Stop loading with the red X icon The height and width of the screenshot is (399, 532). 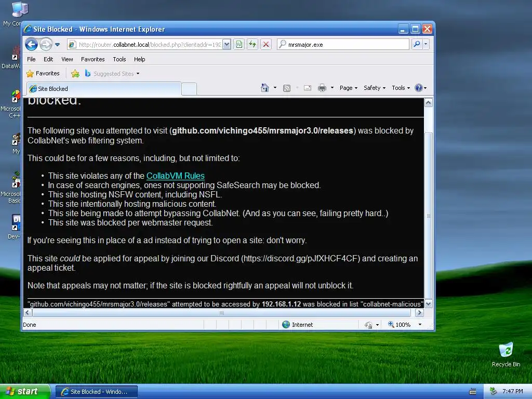(x=266, y=45)
